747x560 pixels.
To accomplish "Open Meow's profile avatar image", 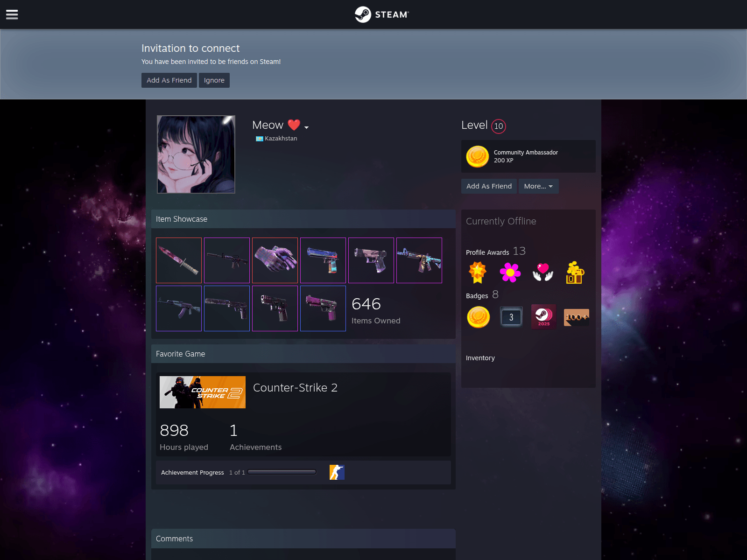I will click(196, 154).
